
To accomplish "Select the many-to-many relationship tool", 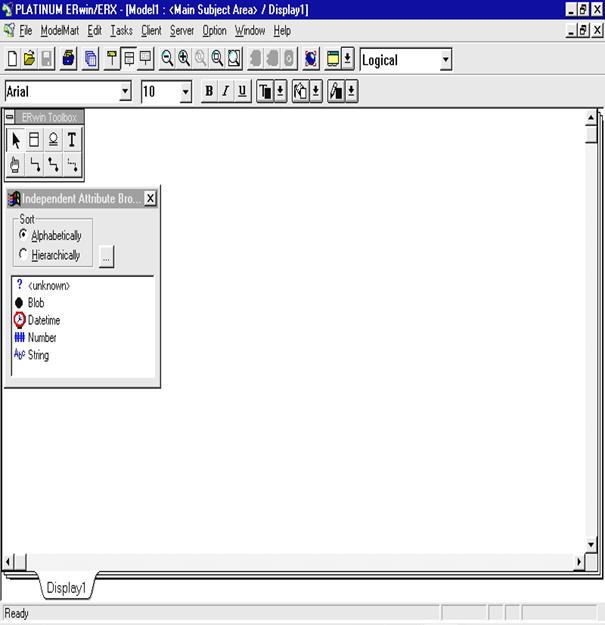I will pyautogui.click(x=53, y=164).
